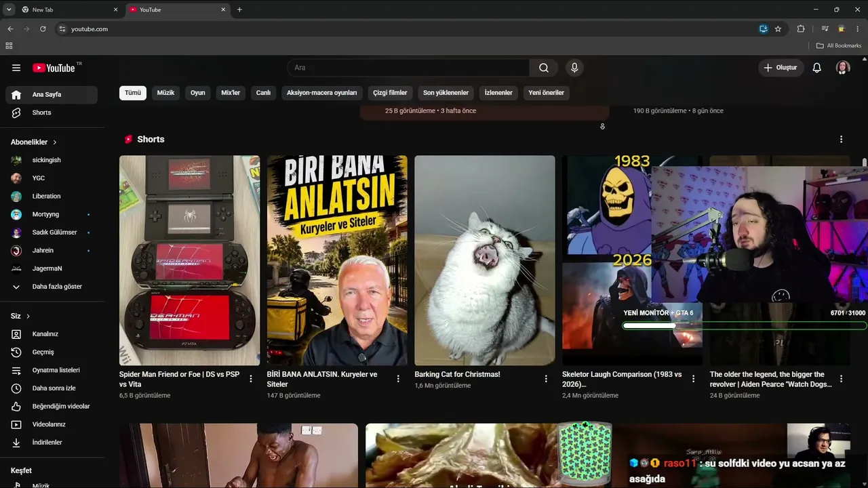Viewport: 868px width, 488px height.
Task: Open Skeletor Laugh Comparison short title
Action: pyautogui.click(x=622, y=379)
